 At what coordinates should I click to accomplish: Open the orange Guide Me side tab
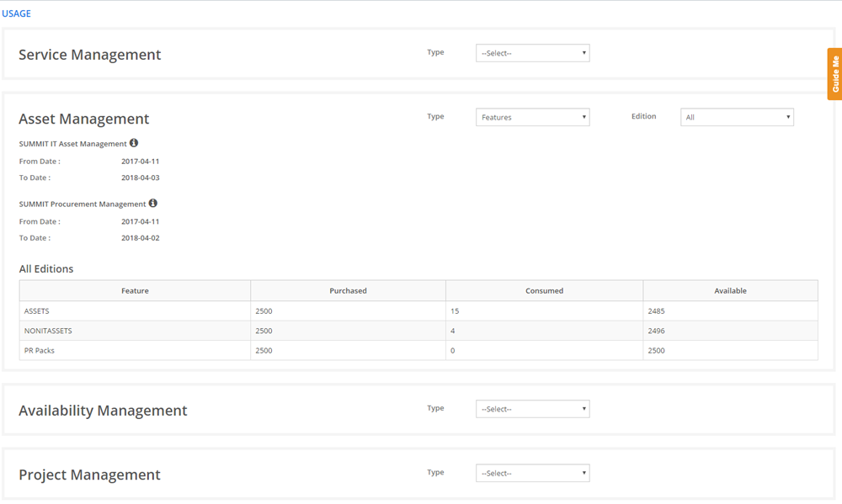[x=834, y=74]
